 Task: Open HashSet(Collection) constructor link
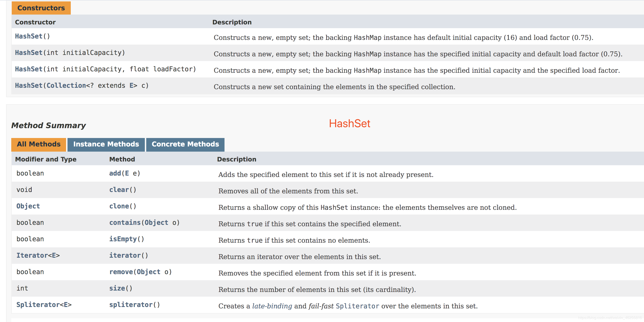coord(29,86)
